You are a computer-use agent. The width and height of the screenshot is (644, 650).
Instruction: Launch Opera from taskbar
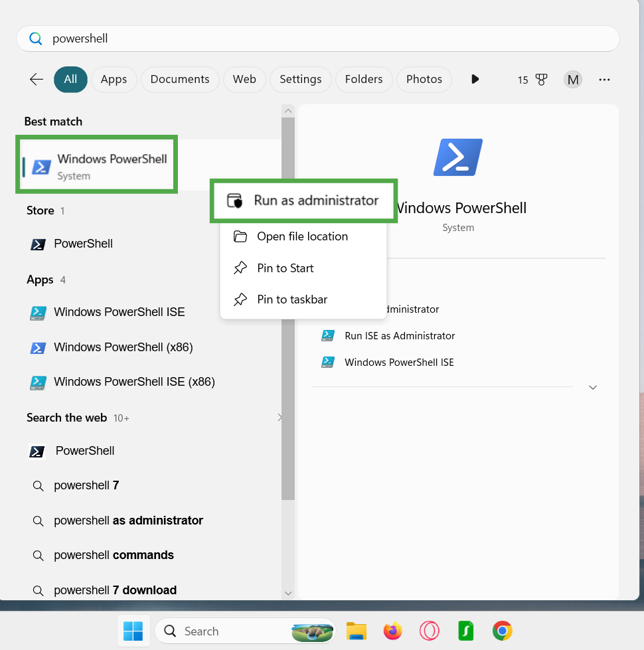tap(430, 631)
